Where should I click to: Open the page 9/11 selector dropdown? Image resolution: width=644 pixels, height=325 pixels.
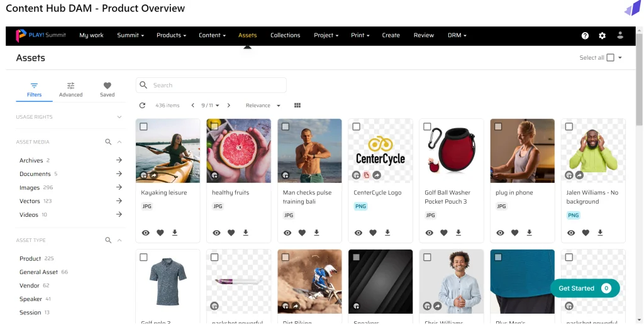pos(211,106)
